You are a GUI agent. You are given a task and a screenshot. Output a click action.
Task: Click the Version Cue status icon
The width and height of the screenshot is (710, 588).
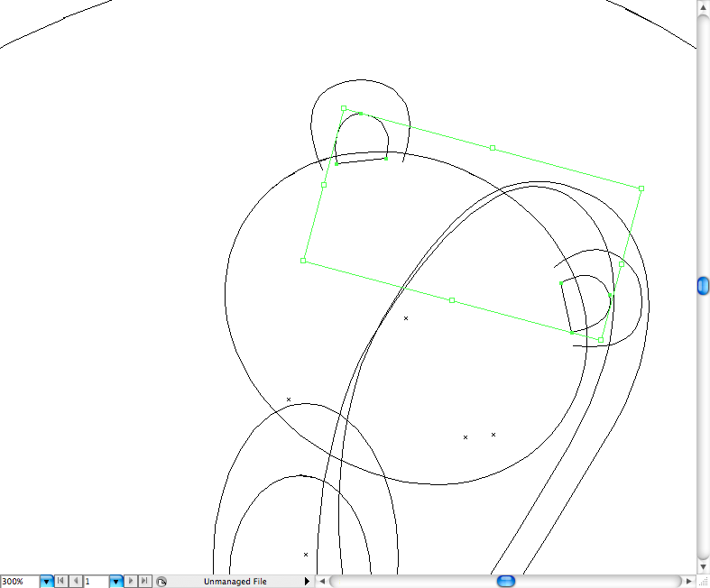pyautogui.click(x=161, y=582)
